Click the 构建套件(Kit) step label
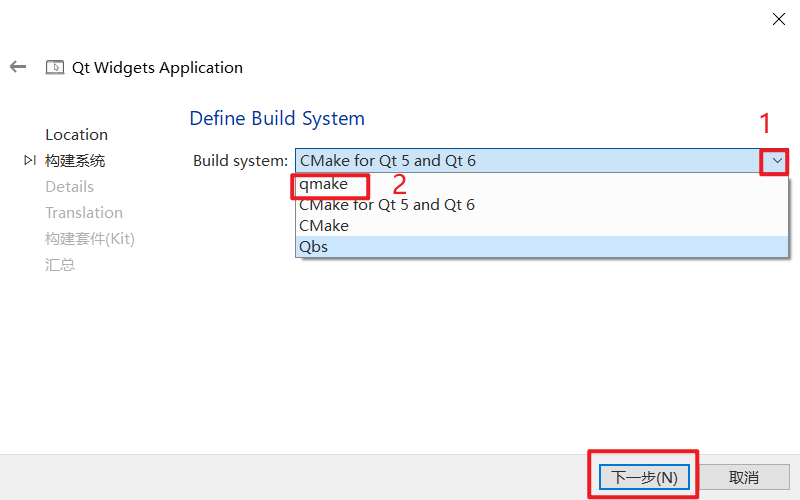The height and width of the screenshot is (500, 800). tap(90, 239)
